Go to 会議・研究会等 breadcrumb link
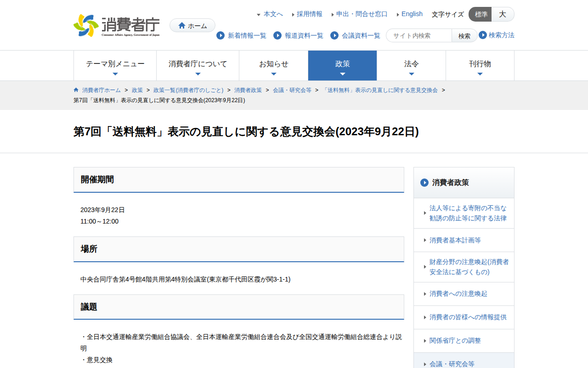 (292, 90)
